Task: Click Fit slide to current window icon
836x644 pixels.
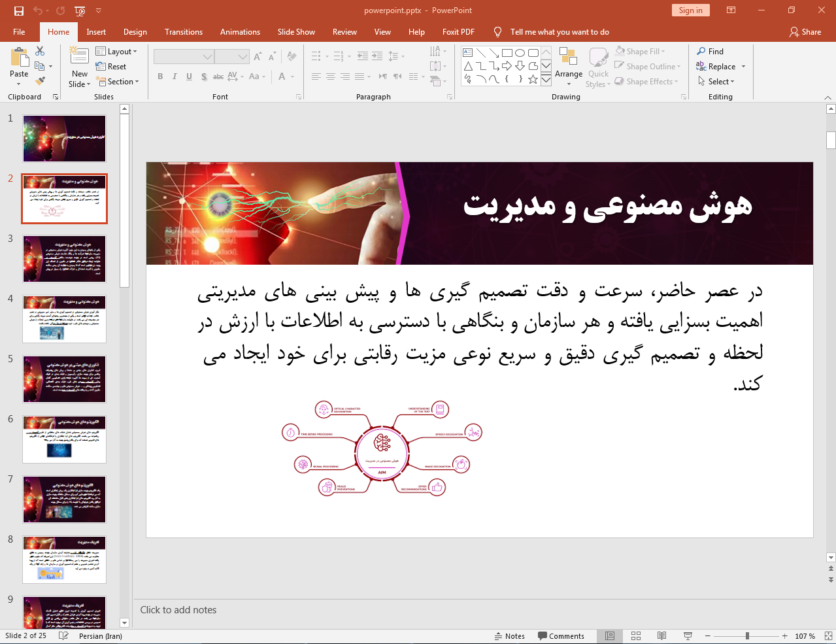Action: [x=828, y=636]
